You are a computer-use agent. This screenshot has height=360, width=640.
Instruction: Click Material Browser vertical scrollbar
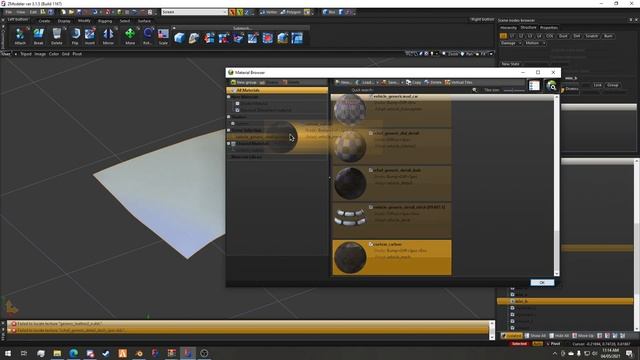click(x=556, y=185)
